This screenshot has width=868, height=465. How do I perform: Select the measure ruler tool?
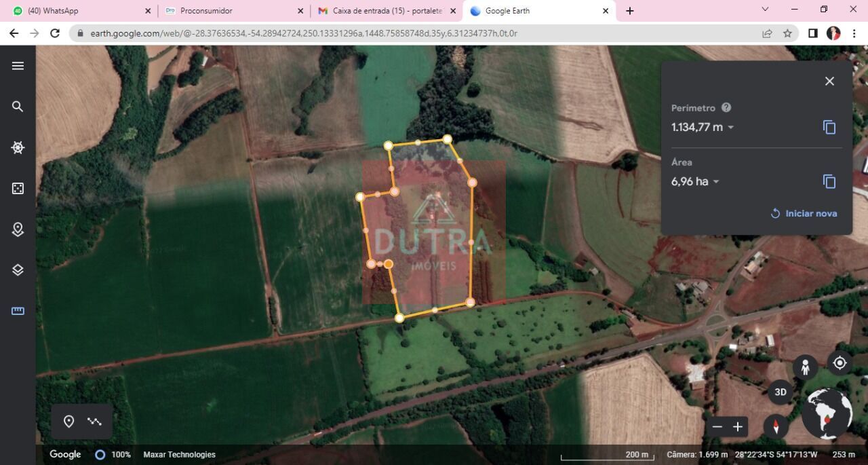click(x=18, y=311)
